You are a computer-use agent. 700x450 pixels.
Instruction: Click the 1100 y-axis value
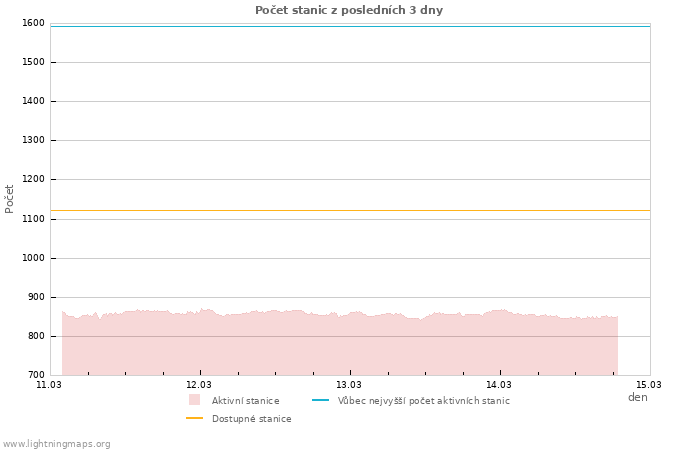(32, 219)
